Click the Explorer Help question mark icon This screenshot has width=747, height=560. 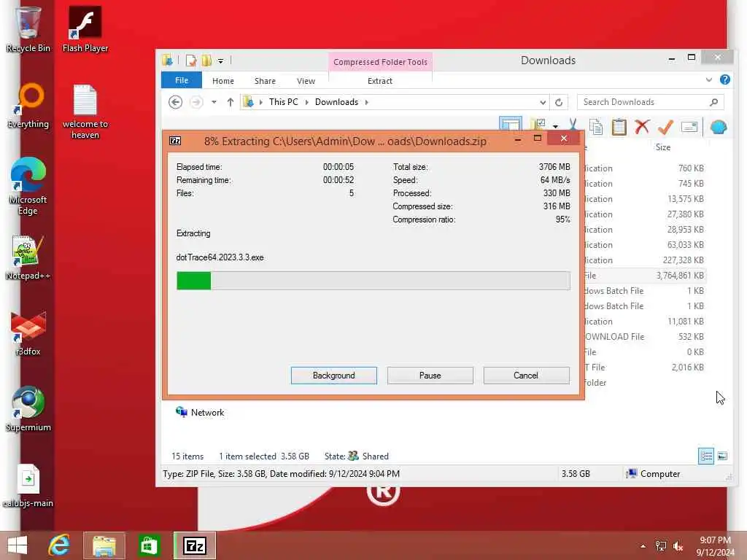click(x=724, y=79)
